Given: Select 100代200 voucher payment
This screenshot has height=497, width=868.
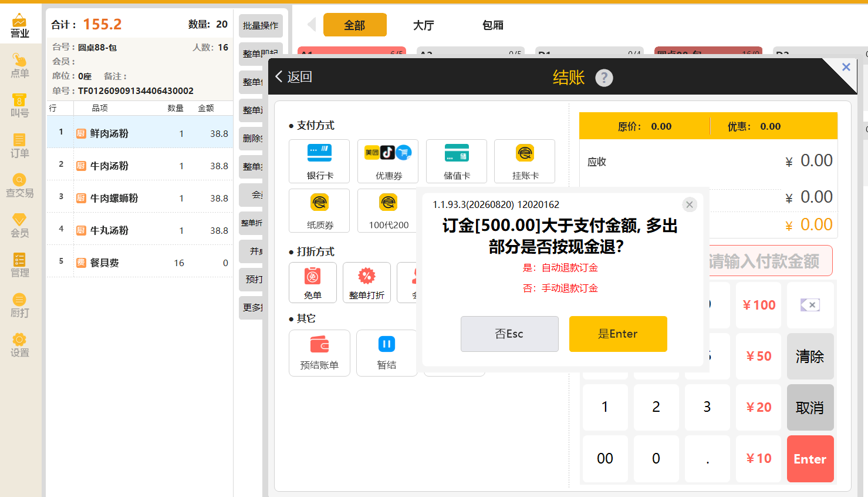Looking at the screenshot, I should [x=388, y=211].
